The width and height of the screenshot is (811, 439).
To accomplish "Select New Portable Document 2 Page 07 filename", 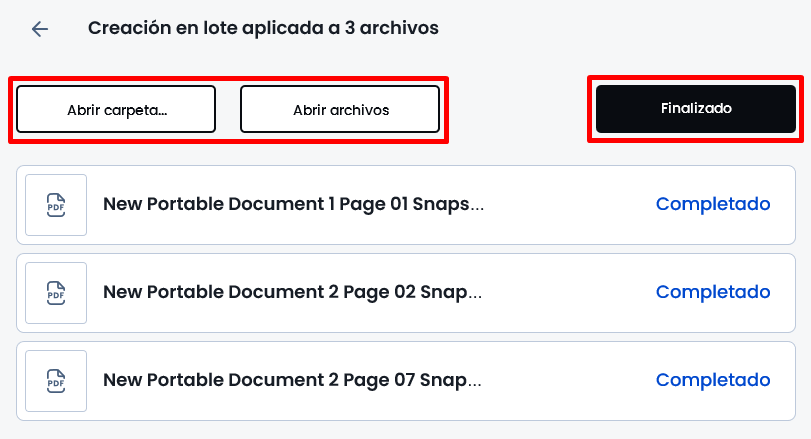I will 292,380.
